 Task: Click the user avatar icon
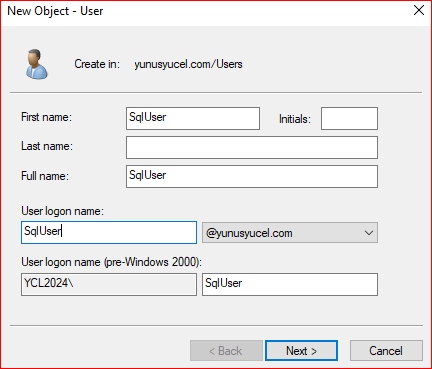coord(37,64)
